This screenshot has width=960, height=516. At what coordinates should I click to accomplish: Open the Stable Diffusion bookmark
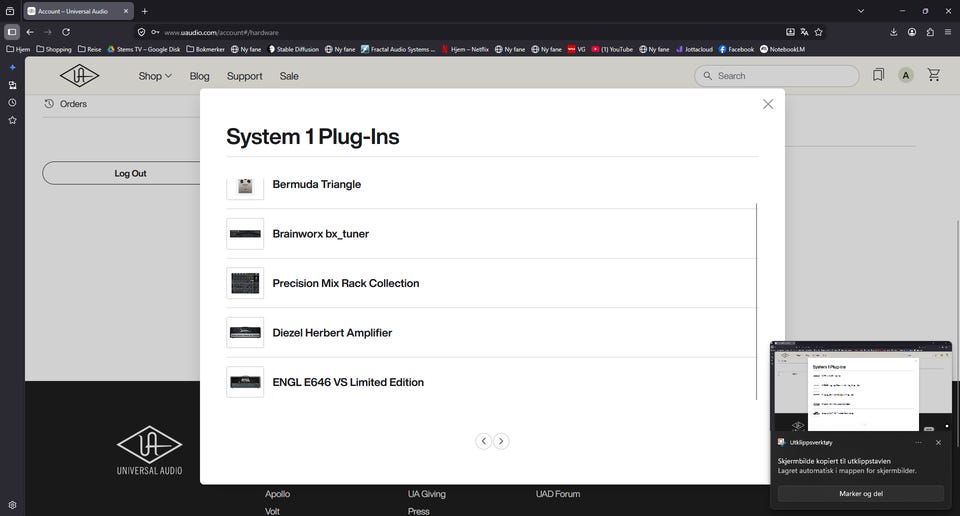point(293,49)
